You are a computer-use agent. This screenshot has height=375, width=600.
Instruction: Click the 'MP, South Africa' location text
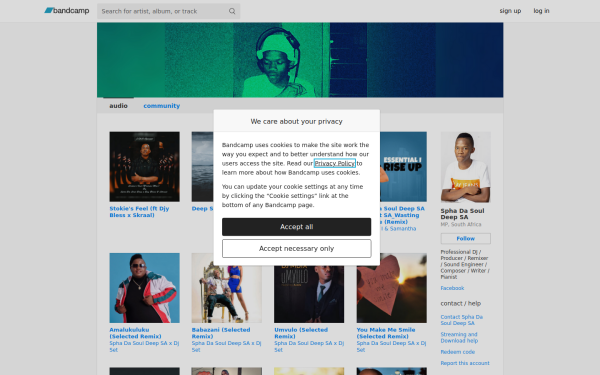(461, 225)
